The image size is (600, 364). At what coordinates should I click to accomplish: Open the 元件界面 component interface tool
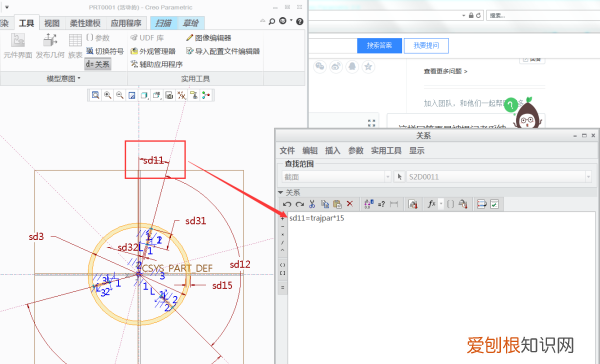pyautogui.click(x=18, y=46)
